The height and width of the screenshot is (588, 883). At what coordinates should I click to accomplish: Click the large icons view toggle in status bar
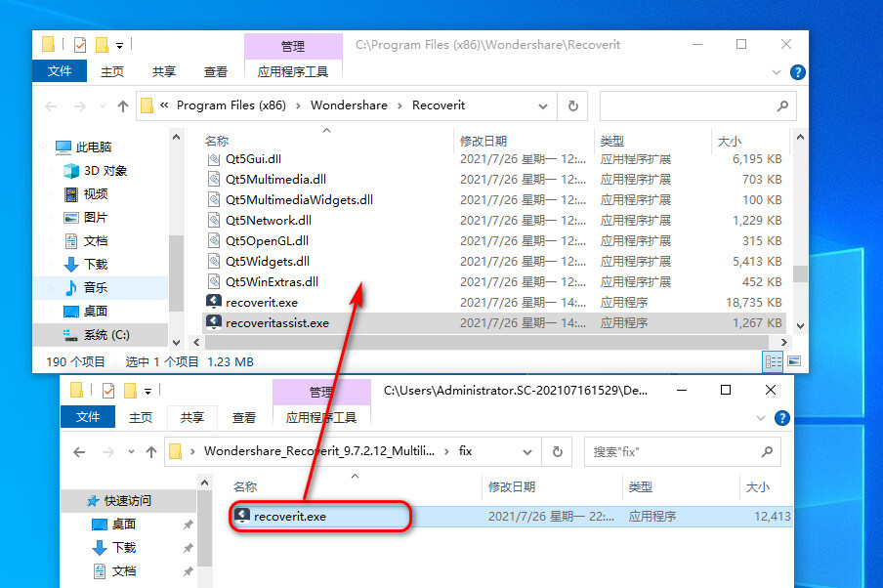pos(792,361)
